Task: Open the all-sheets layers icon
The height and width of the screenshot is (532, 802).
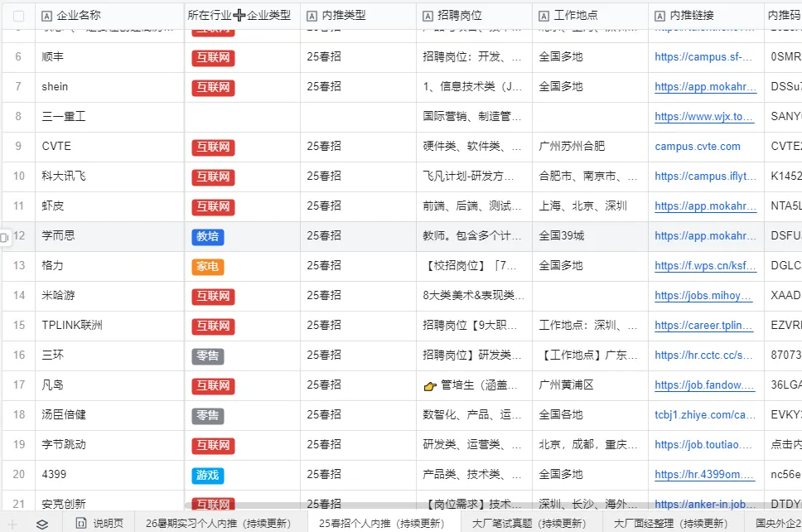Action: click(42, 524)
